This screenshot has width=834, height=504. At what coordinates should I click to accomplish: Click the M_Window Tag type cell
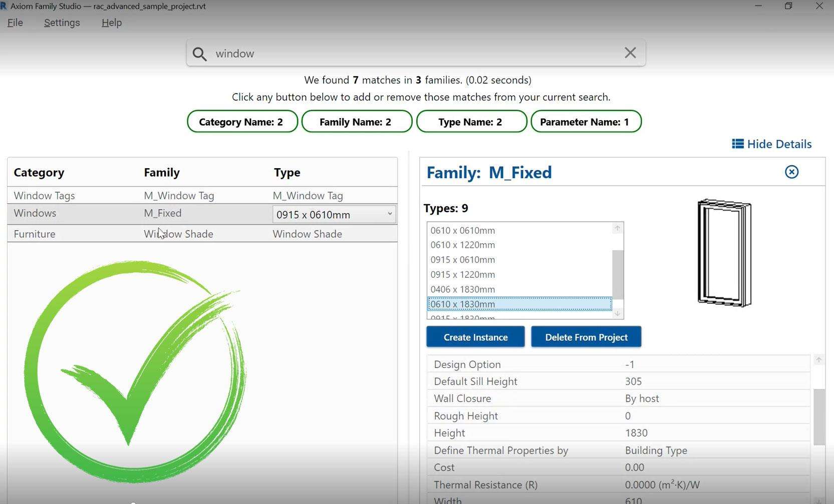tap(308, 196)
